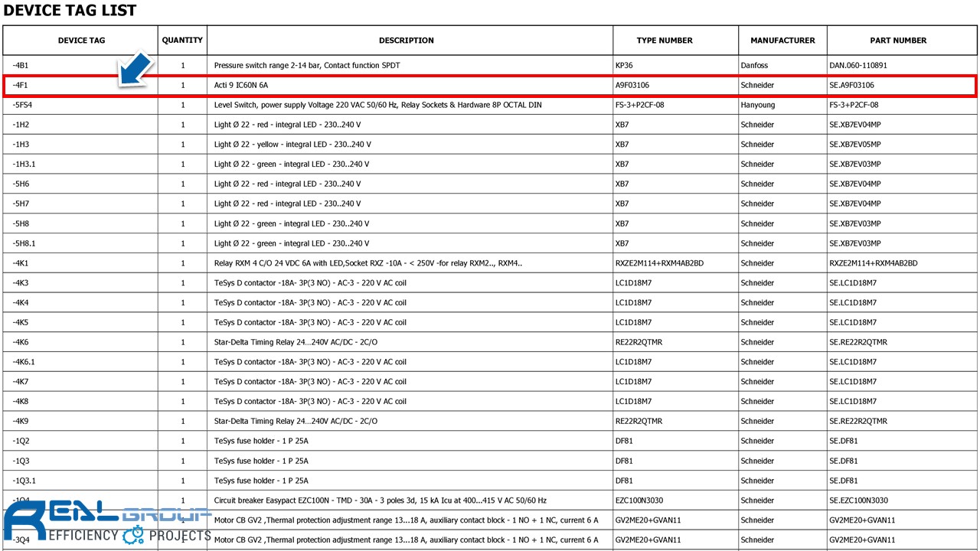This screenshot has width=980, height=551.
Task: Click part number SE.DF81 for -1Q3
Action: point(844,461)
